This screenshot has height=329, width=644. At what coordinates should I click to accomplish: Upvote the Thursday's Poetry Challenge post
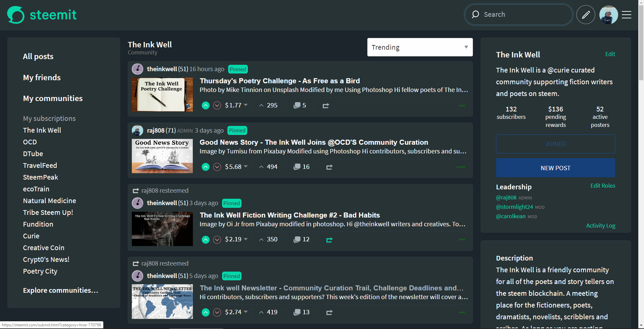(206, 105)
